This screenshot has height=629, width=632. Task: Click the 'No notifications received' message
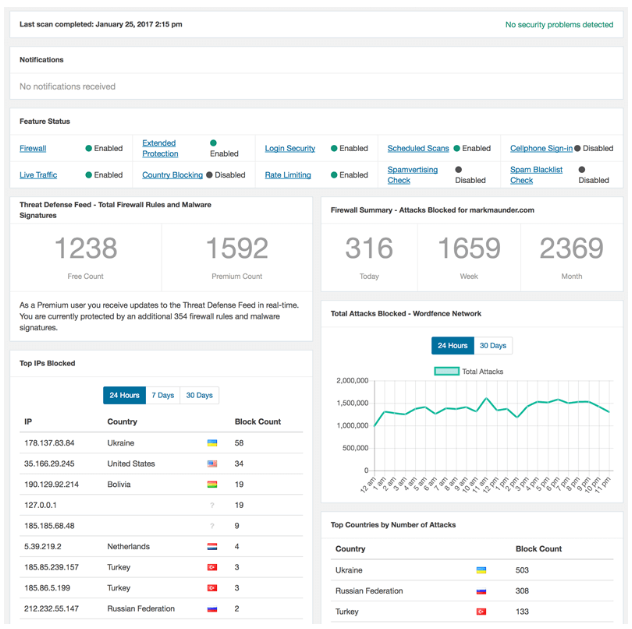(x=67, y=87)
